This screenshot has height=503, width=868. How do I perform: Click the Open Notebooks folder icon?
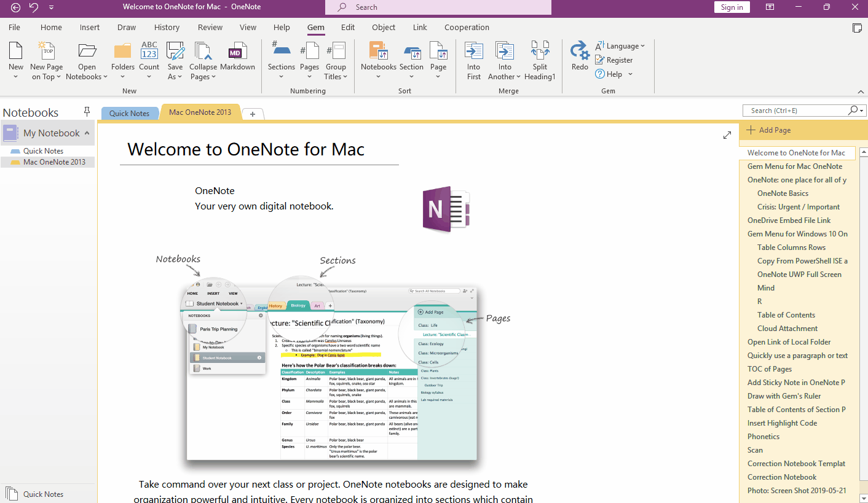click(x=87, y=51)
